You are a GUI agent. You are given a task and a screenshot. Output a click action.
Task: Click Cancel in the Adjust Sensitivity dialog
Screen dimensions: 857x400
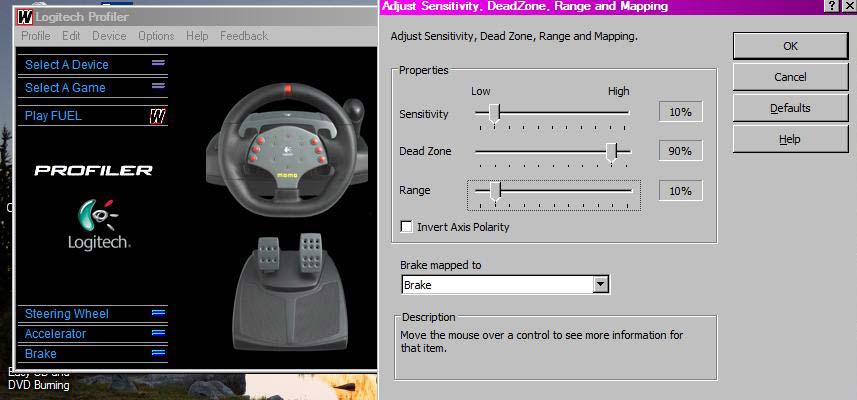[x=790, y=77]
